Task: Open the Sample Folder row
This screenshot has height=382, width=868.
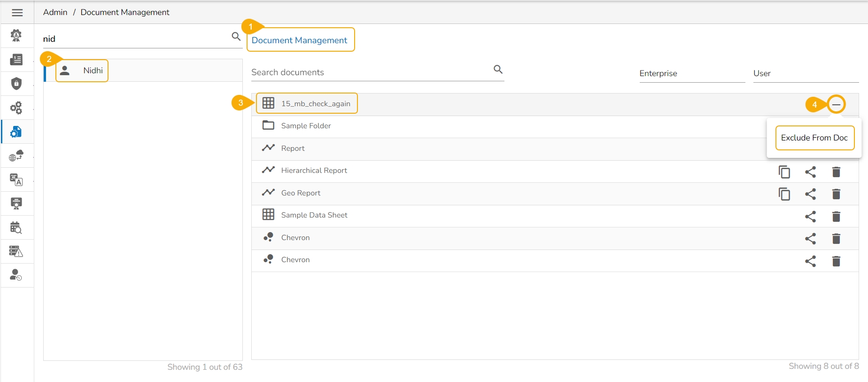Action: point(306,126)
